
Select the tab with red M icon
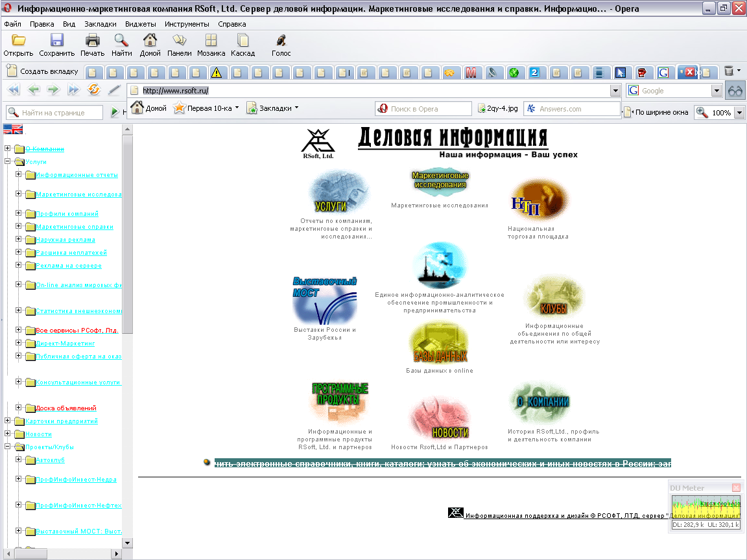click(471, 73)
